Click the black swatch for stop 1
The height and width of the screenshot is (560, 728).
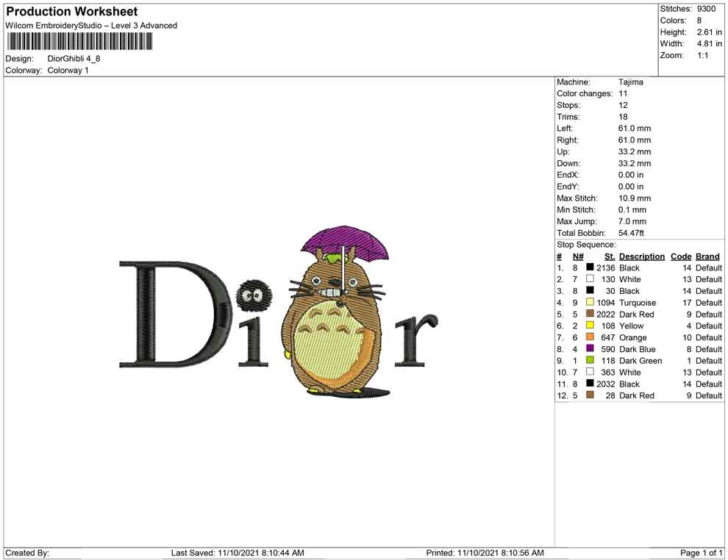coord(590,268)
